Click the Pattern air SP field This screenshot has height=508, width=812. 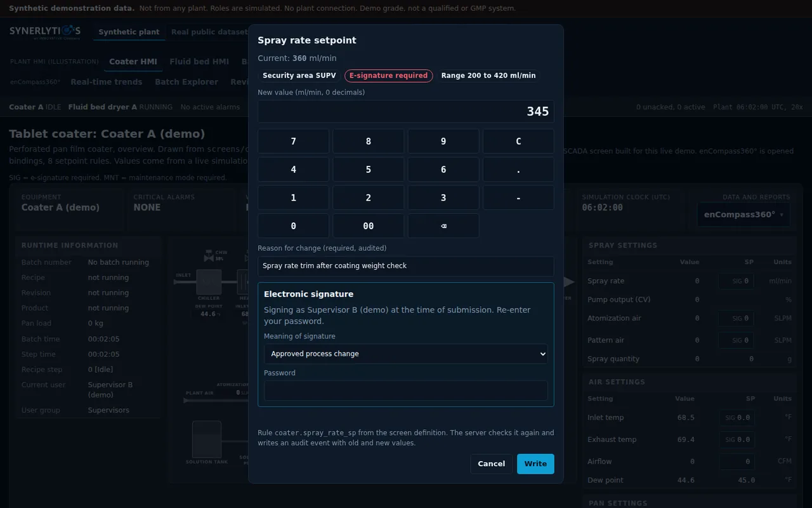pyautogui.click(x=737, y=340)
